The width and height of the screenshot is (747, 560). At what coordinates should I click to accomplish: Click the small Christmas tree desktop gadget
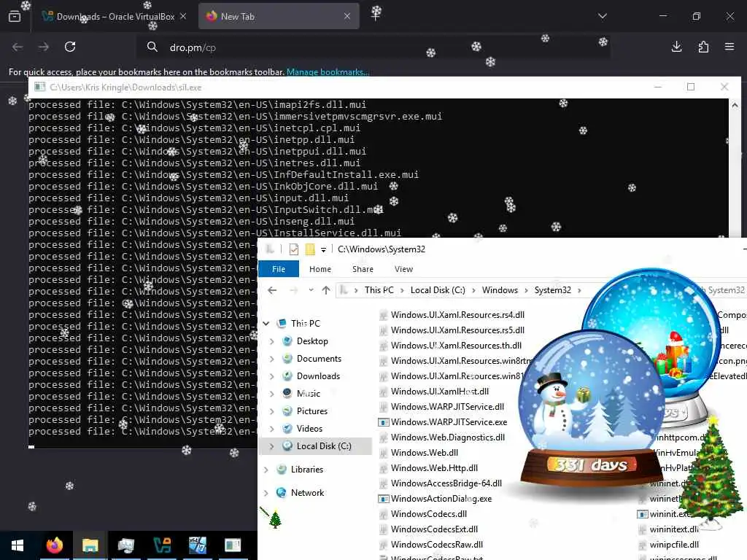point(275,518)
